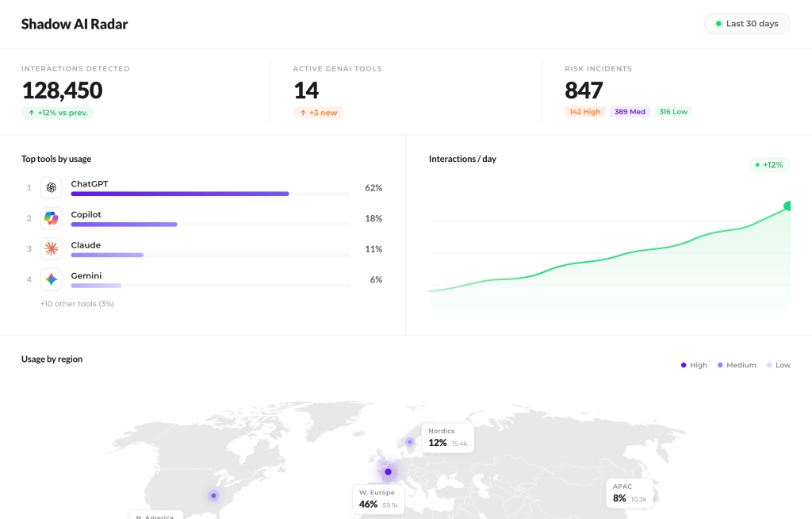
Task: Select the 316 Low risk badge
Action: 673,112
